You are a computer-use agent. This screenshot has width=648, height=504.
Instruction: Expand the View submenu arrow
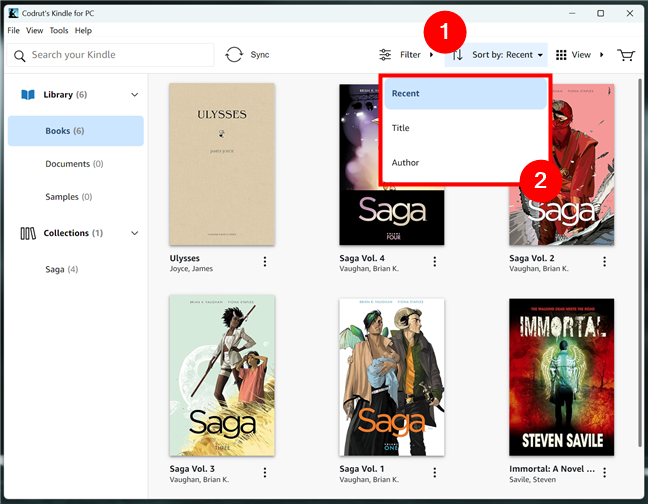click(x=602, y=55)
